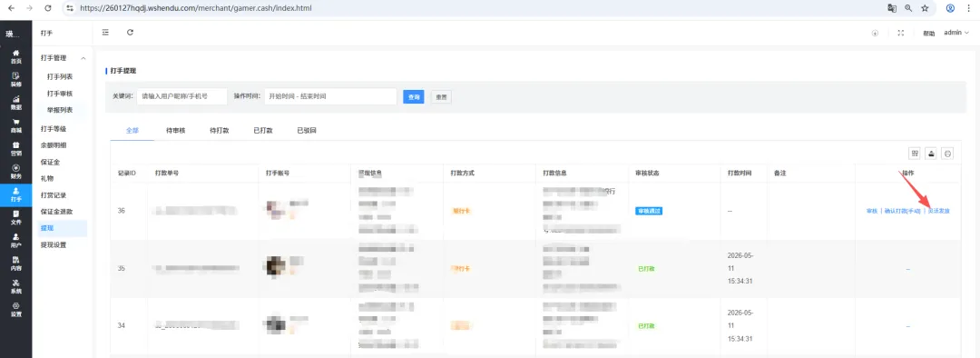Viewport: 980px width, 358px height.
Task: Open 余额明细 menu item
Action: tap(54, 145)
